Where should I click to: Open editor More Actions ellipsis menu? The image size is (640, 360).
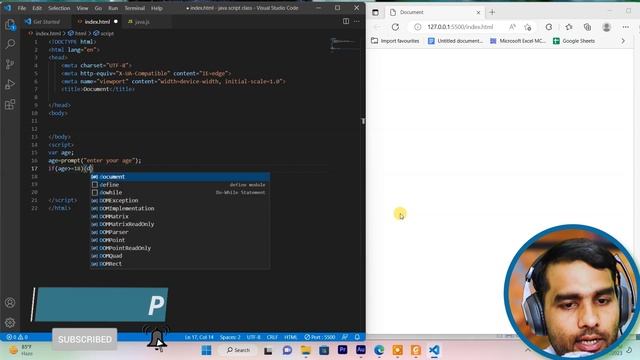tap(357, 21)
